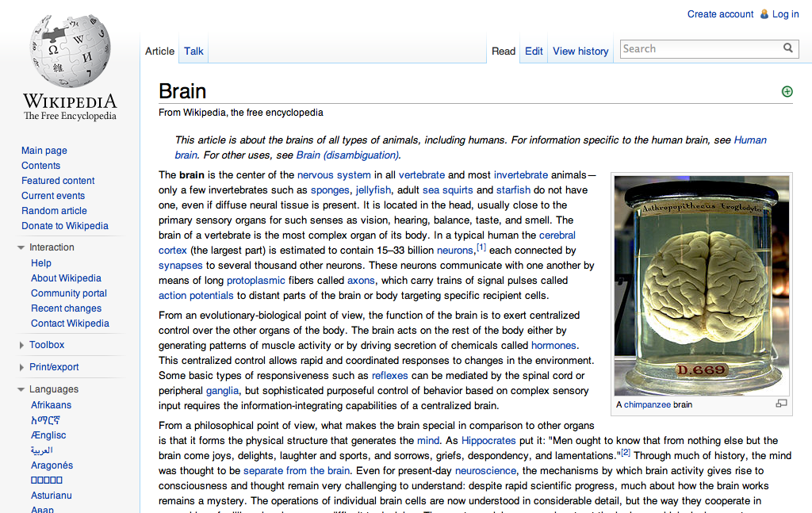Open a Random article from sidebar
Image resolution: width=812 pixels, height=513 pixels.
(54, 211)
